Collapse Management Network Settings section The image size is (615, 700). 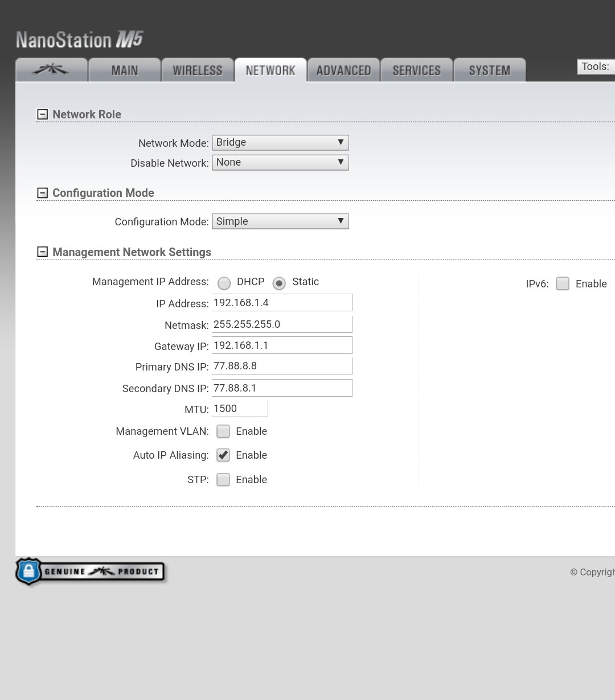click(42, 252)
